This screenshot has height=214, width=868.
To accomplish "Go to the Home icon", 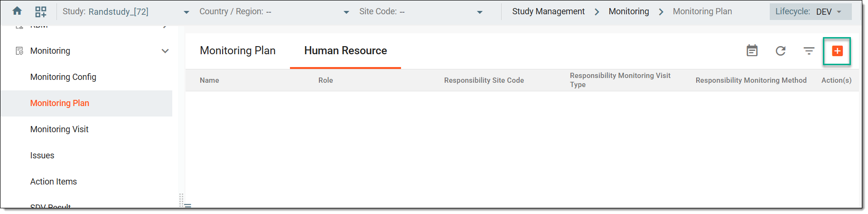I will (x=17, y=11).
